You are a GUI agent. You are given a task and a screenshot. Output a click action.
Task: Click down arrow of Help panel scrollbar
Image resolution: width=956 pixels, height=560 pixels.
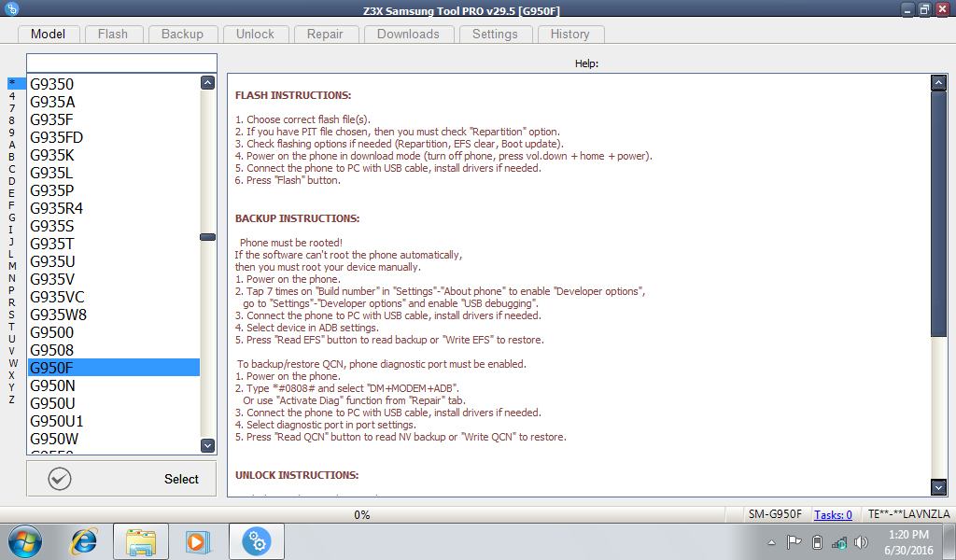(x=938, y=487)
